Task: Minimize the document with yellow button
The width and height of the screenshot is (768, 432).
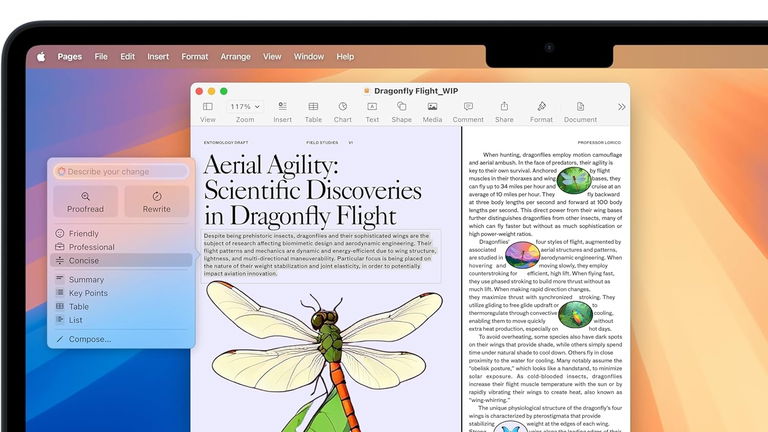Action: (212, 91)
